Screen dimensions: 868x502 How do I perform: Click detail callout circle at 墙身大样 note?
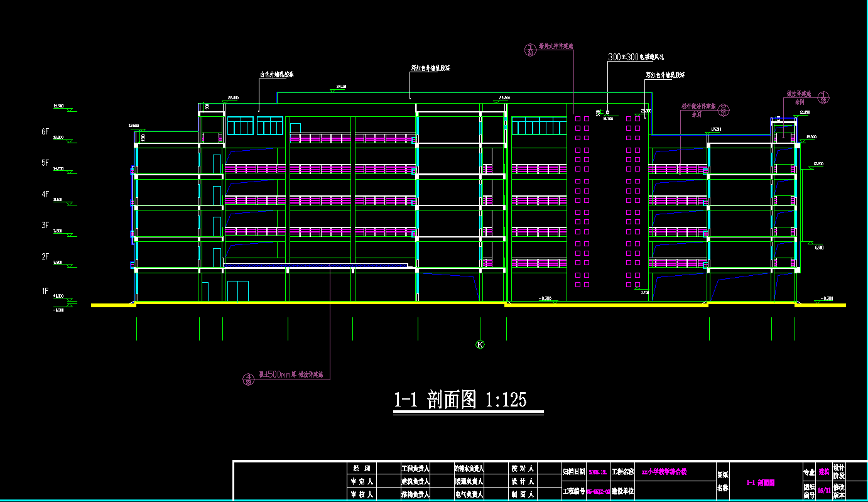click(529, 49)
